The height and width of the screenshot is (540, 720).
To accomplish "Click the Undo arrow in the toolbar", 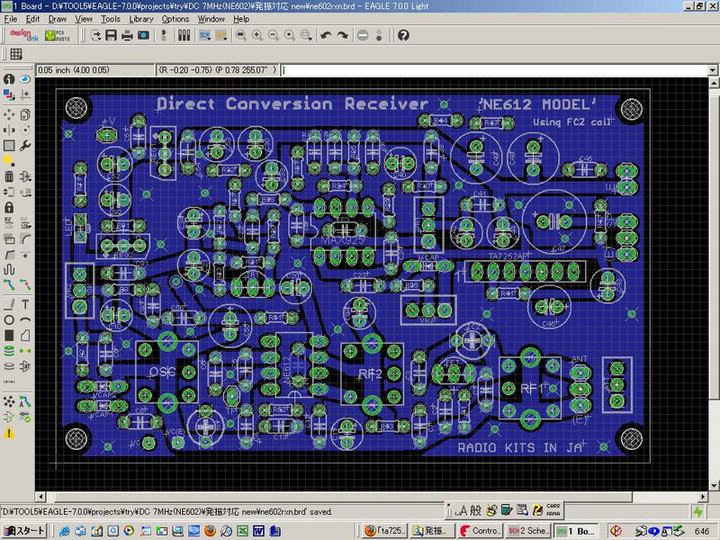I will pos(326,35).
